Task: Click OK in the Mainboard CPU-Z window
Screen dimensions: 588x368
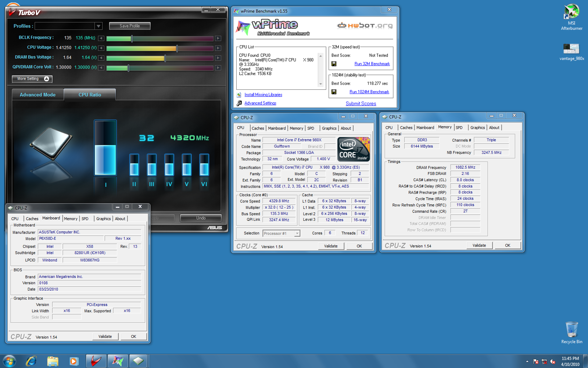Action: (x=133, y=336)
